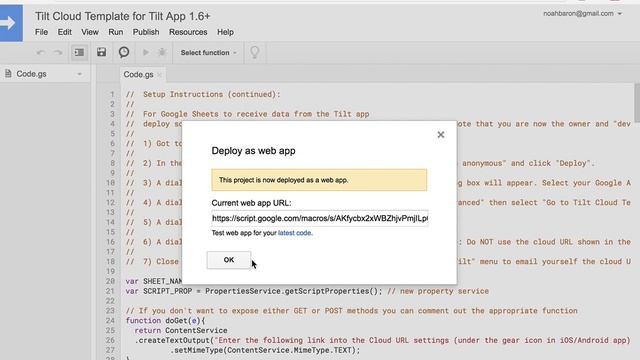Open current project's triggers clock icon
This screenshot has height=360, width=640.
click(124, 52)
